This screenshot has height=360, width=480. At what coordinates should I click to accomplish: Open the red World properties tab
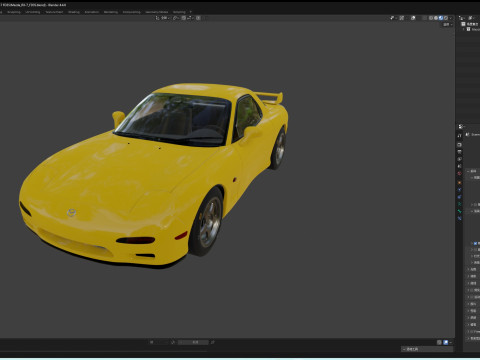coord(460,174)
